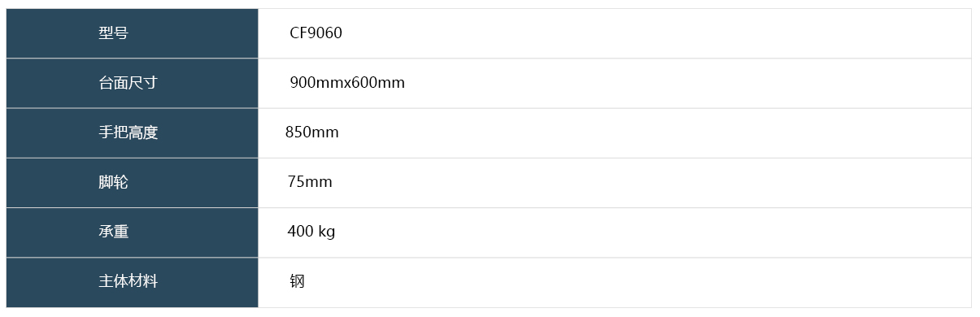
Task: Click blank area of 75mm row
Action: point(651,182)
